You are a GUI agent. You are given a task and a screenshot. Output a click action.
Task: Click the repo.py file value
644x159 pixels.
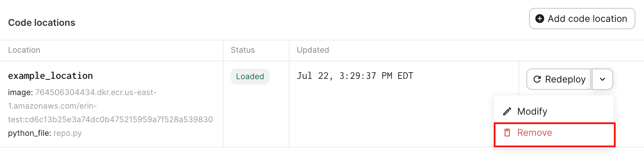click(x=67, y=133)
